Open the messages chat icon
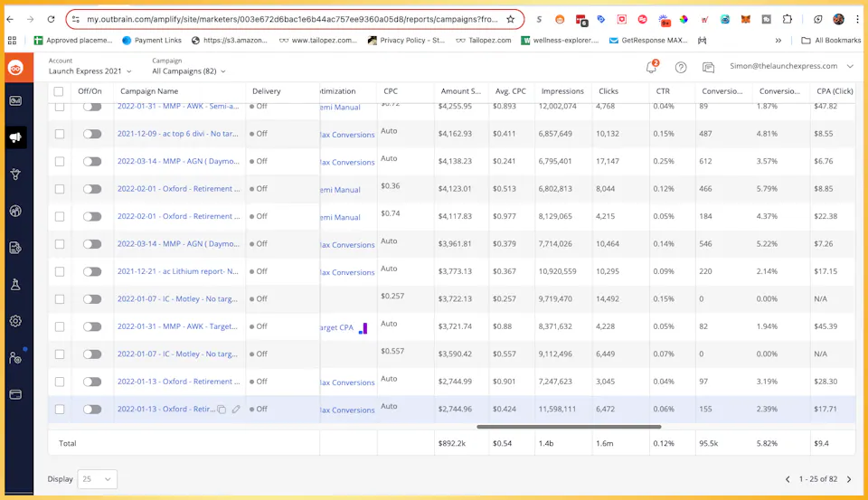The width and height of the screenshot is (868, 500). (708, 68)
